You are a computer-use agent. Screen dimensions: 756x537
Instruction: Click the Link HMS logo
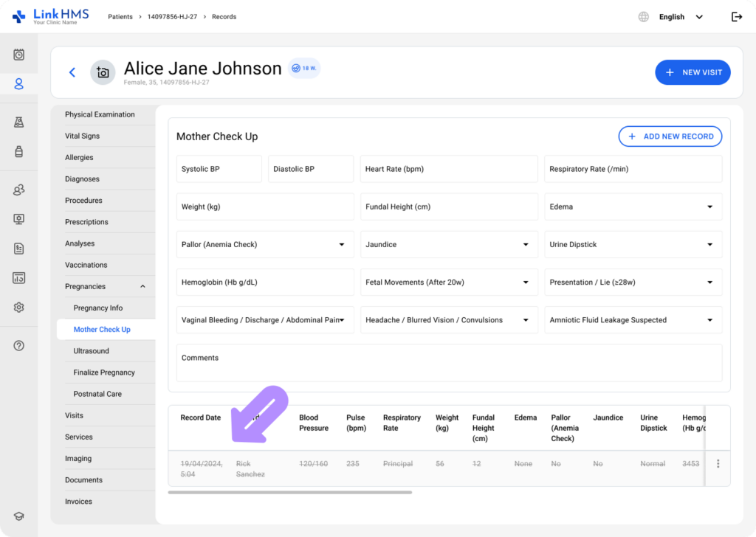(x=51, y=16)
